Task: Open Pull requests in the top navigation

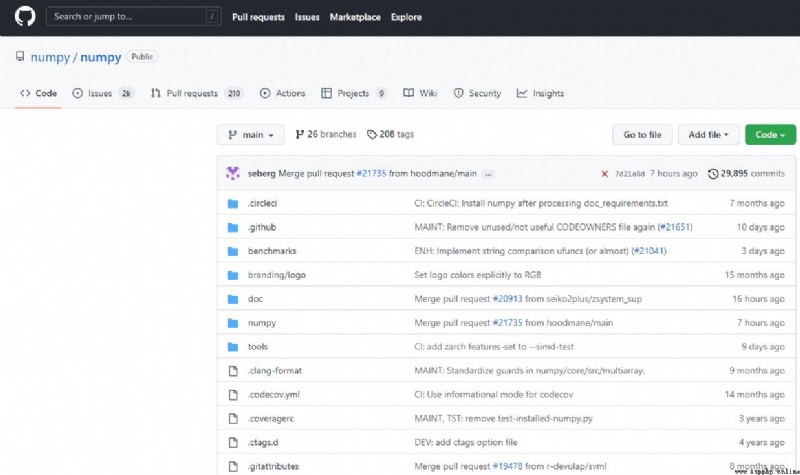Action: (258, 17)
